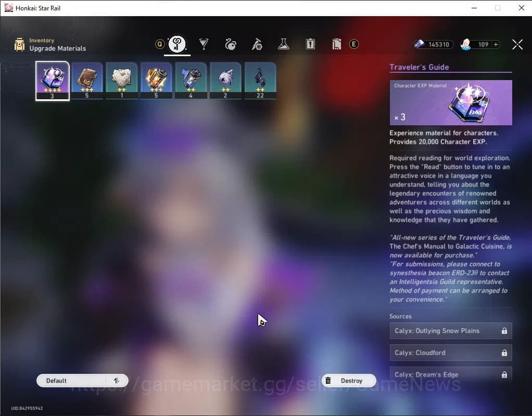
Task: Click the trash icon beside Destroy
Action: [x=328, y=380]
